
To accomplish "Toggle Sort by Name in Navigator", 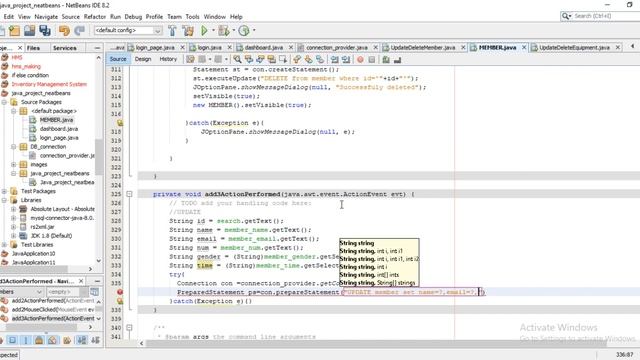I will click(x=81, y=340).
